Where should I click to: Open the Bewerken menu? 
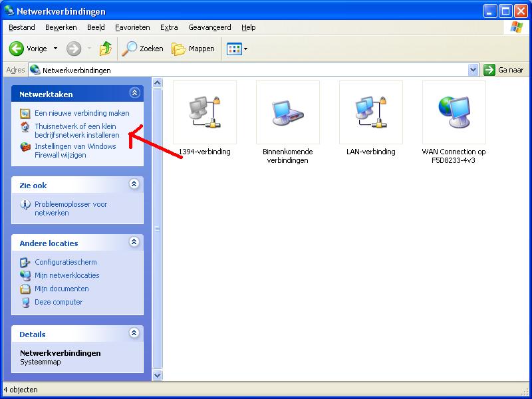[x=61, y=27]
